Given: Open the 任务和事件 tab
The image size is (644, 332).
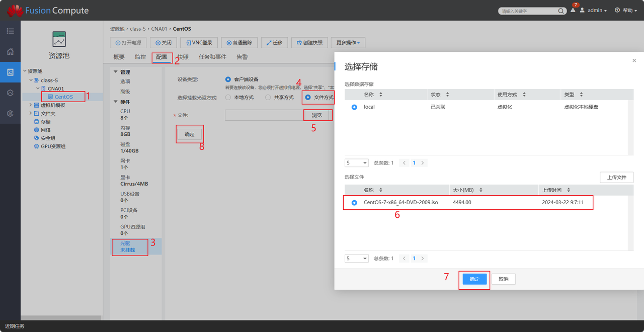Looking at the screenshot, I should click(x=212, y=57).
